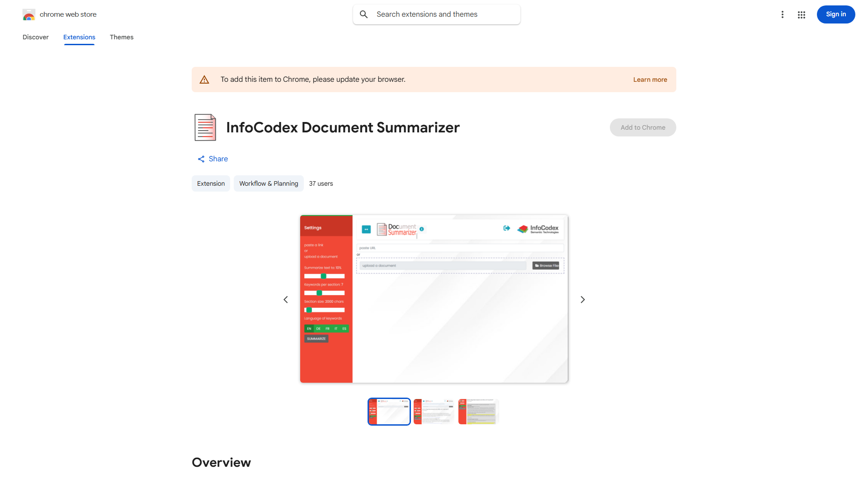Viewport: 868px width, 488px height.
Task: Switch to the Discover tab
Action: click(x=35, y=37)
